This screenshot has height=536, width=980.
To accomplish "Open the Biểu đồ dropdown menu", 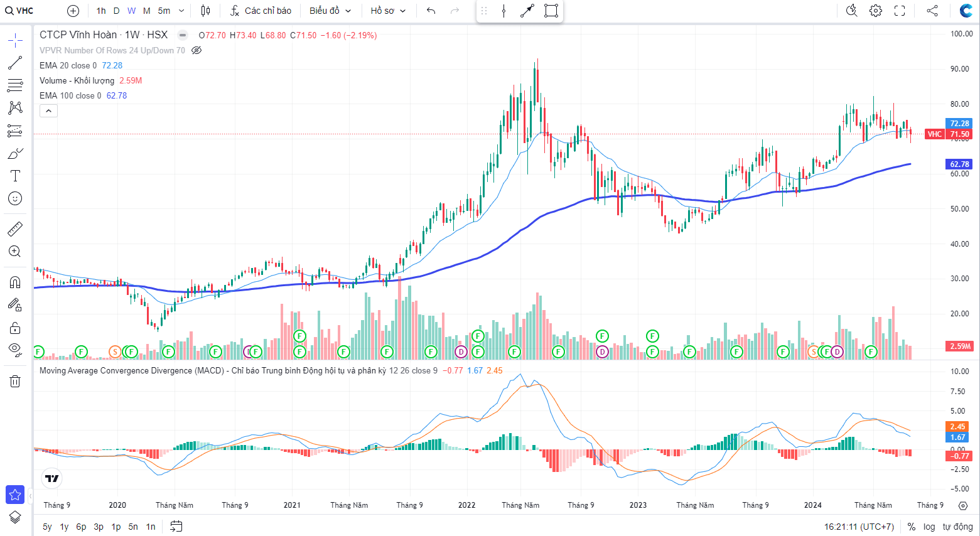I will tap(330, 11).
